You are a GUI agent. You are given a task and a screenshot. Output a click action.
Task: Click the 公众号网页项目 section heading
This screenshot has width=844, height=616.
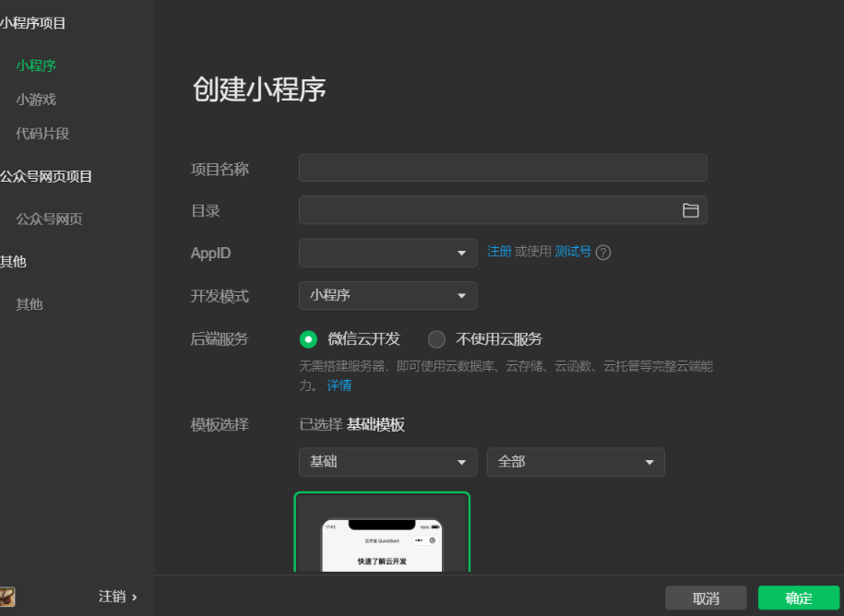pyautogui.click(x=46, y=176)
